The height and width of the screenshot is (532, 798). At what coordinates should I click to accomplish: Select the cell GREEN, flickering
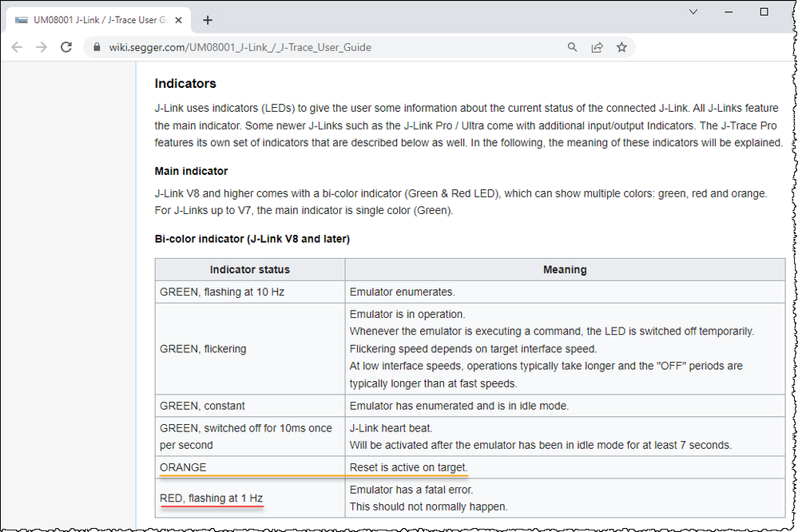250,349
